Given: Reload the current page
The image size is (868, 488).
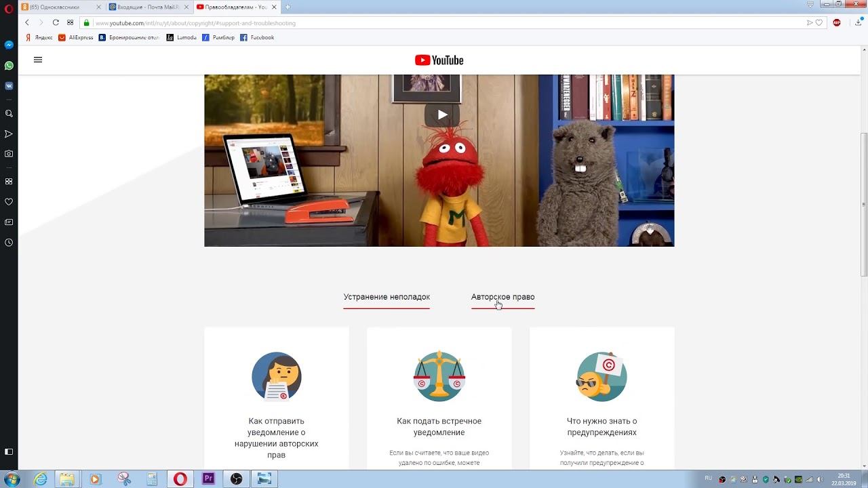Looking at the screenshot, I should (x=56, y=22).
